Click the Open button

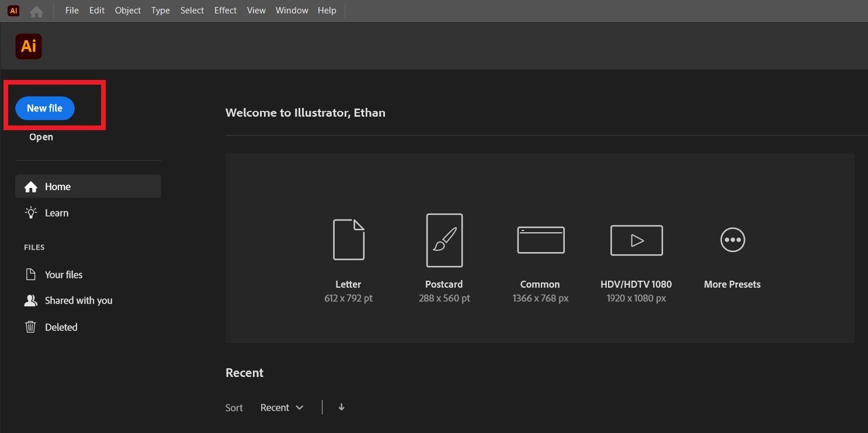coord(41,137)
